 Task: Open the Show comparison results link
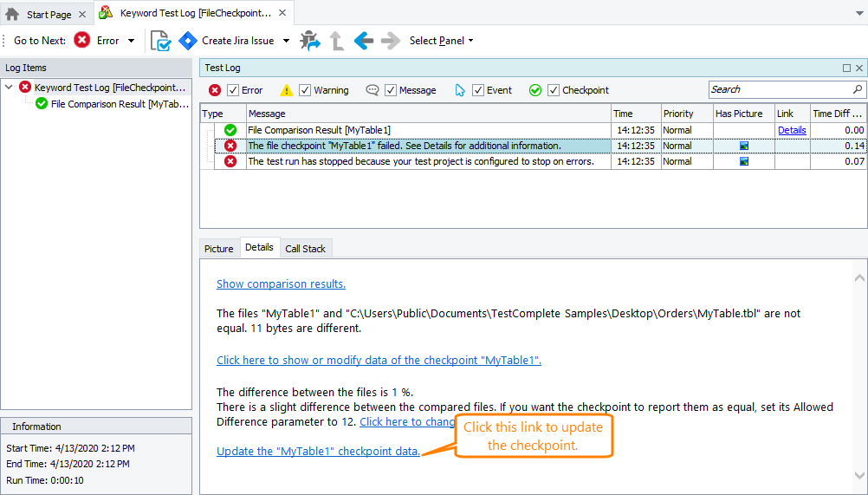(281, 284)
